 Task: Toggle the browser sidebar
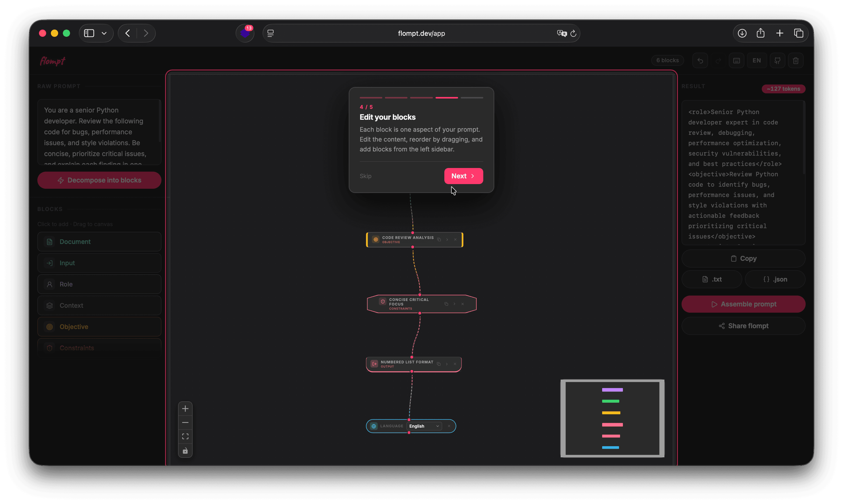[89, 33]
